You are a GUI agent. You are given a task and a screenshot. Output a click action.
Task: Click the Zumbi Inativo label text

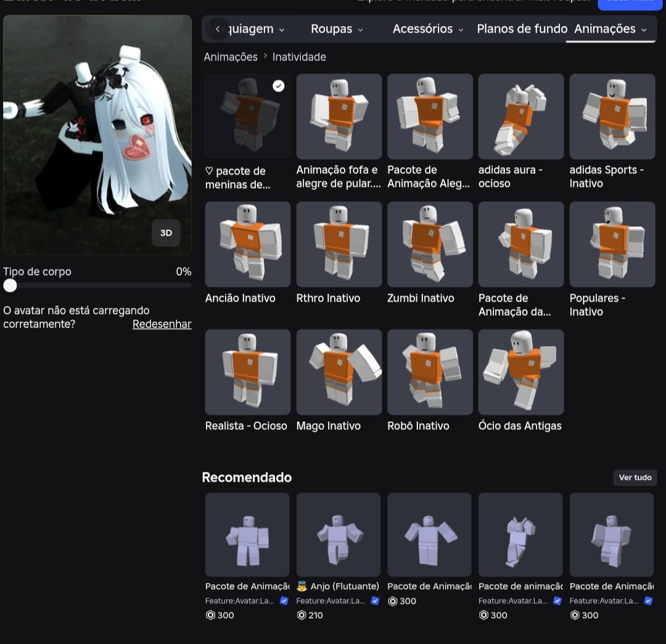pyautogui.click(x=421, y=298)
